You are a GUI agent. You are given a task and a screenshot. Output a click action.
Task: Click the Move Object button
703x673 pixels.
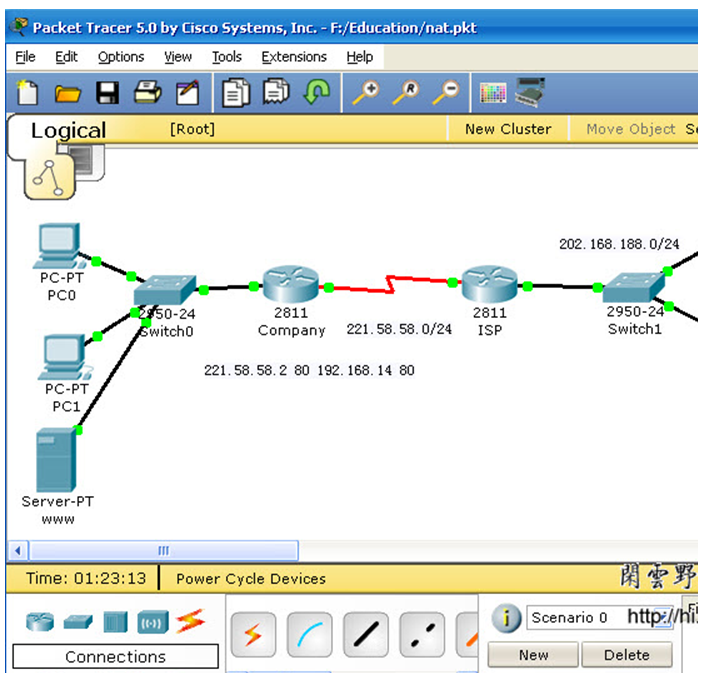630,129
